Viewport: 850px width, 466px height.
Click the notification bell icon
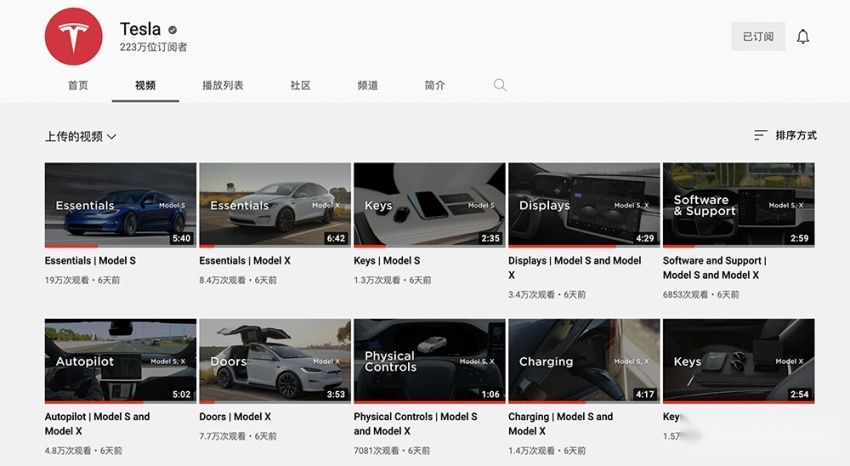click(803, 36)
